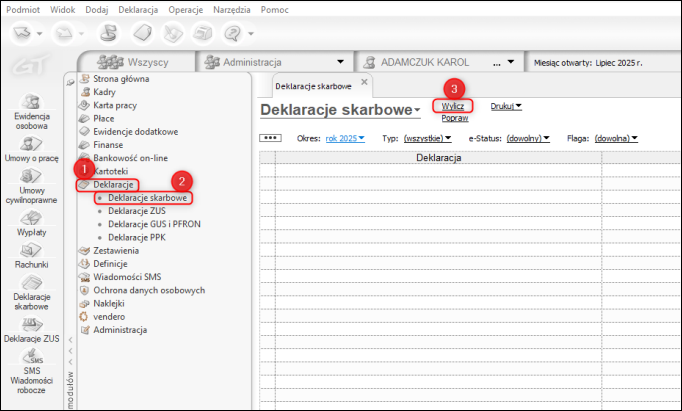Click the Wylicz link
The image size is (682, 411).
[453, 106]
